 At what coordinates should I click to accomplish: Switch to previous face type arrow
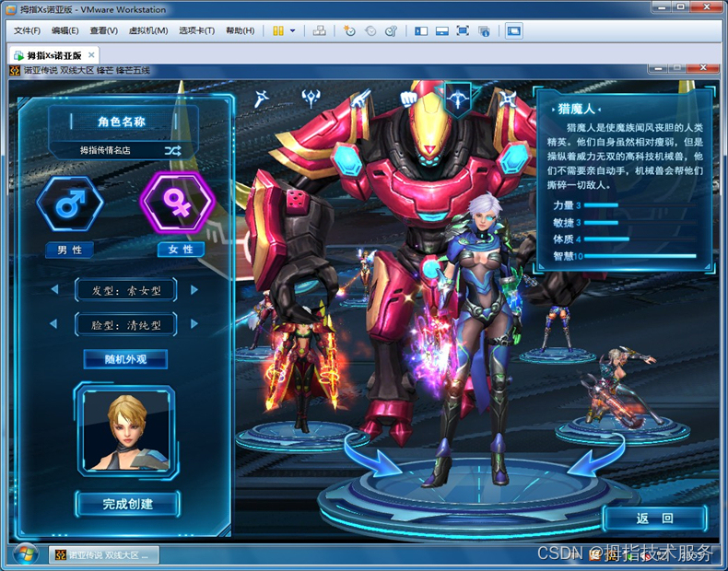[x=53, y=324]
